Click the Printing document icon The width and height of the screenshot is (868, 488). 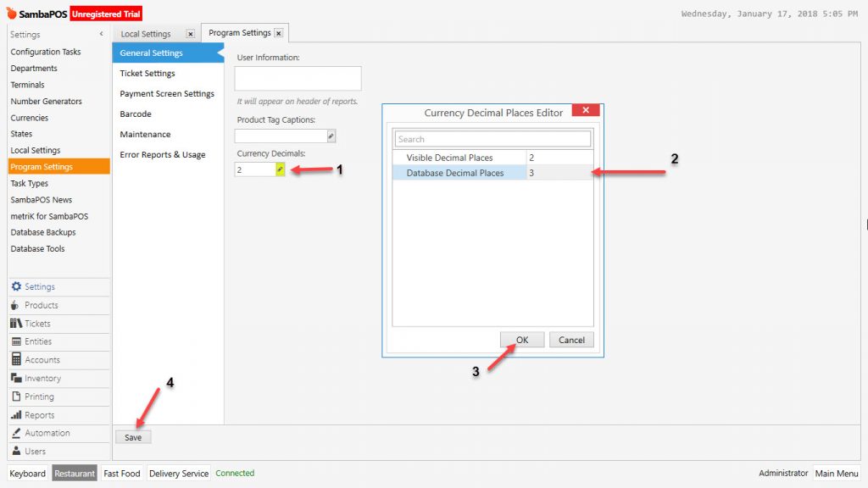16,396
